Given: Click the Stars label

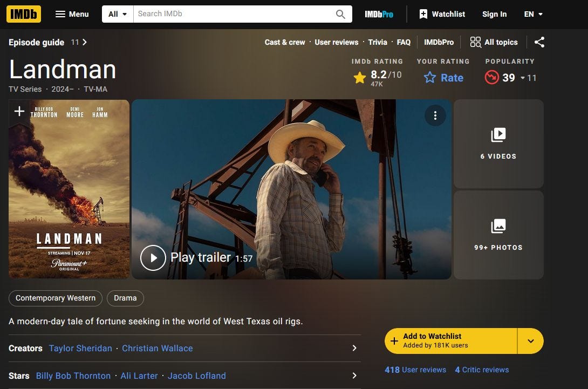Looking at the screenshot, I should tap(19, 376).
